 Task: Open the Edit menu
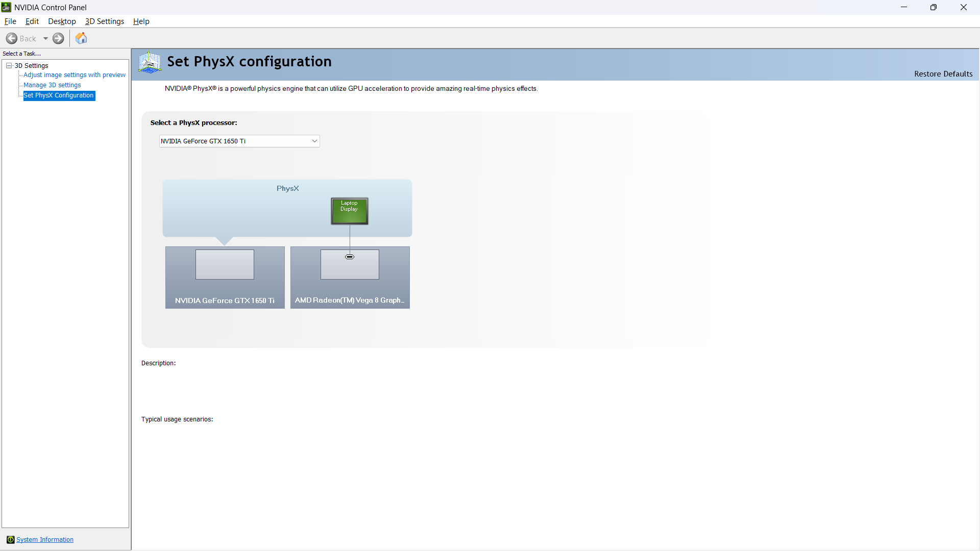click(x=32, y=21)
